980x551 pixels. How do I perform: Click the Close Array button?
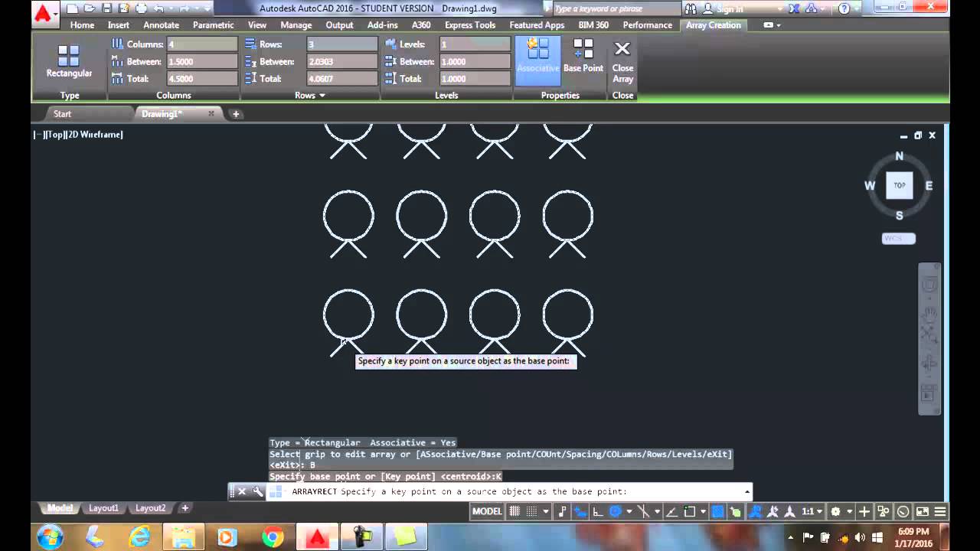pyautogui.click(x=622, y=61)
